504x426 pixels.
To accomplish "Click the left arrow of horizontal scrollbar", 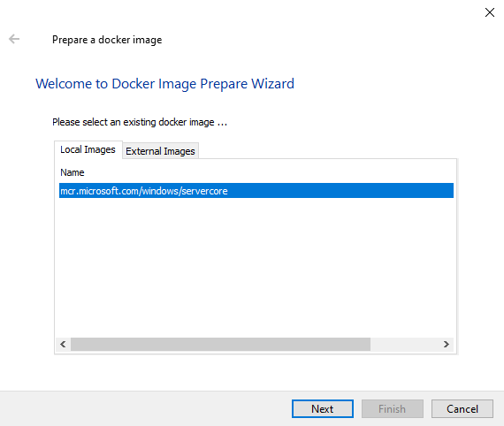I will [63, 345].
